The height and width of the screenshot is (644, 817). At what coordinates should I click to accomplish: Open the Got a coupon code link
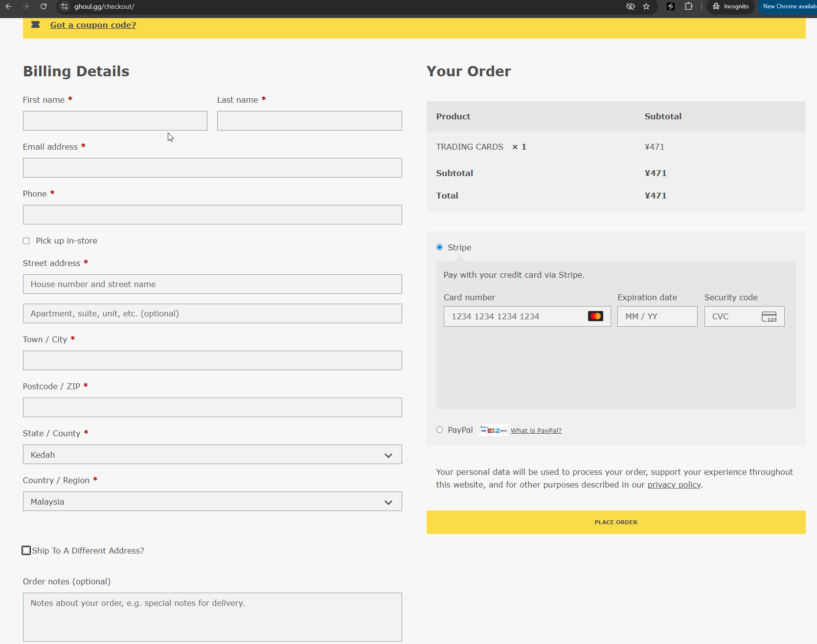(x=93, y=25)
